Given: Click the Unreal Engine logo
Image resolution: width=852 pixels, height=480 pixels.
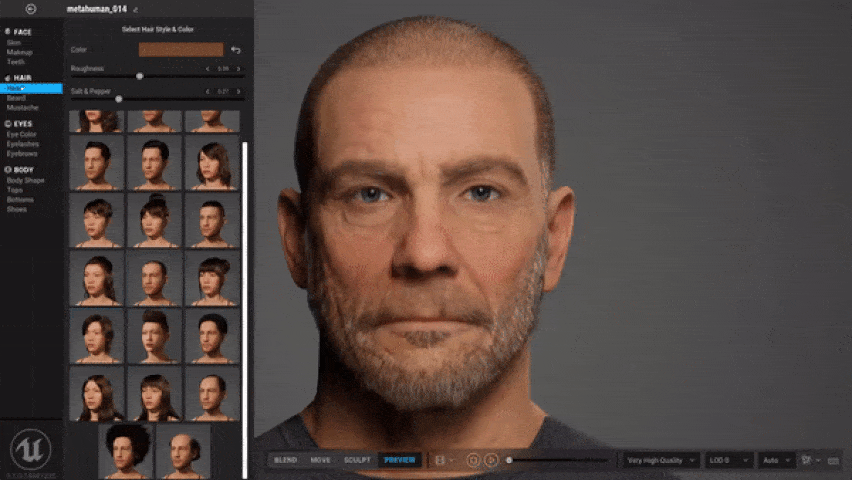Looking at the screenshot, I should [30, 450].
